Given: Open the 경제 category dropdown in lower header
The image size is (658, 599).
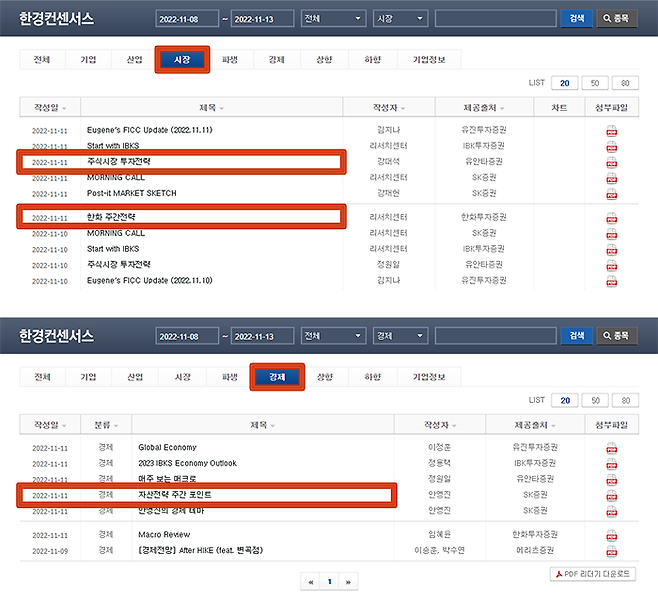Looking at the screenshot, I should coord(400,336).
